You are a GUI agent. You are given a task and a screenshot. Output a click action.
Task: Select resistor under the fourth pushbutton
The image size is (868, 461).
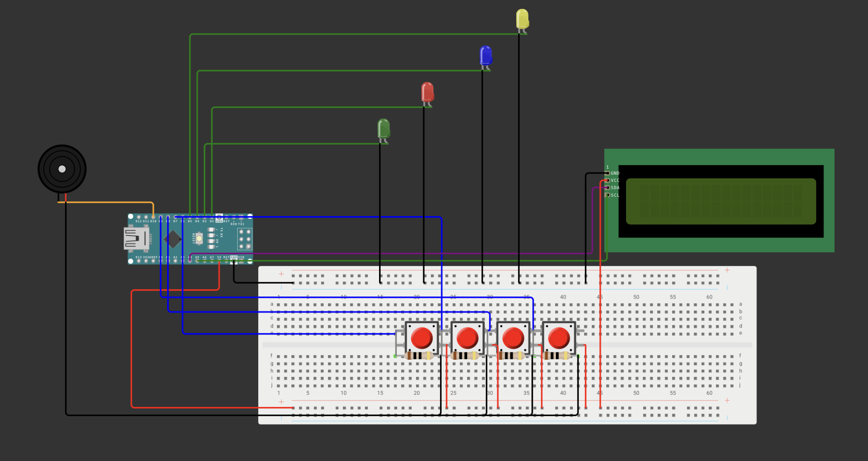pyautogui.click(x=556, y=355)
